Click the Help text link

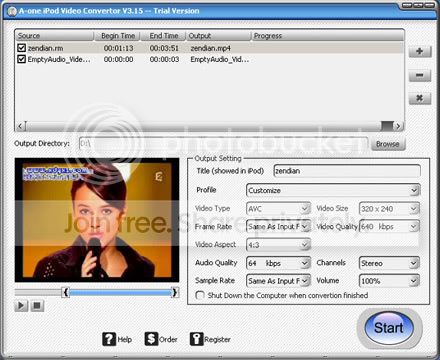coord(125,340)
